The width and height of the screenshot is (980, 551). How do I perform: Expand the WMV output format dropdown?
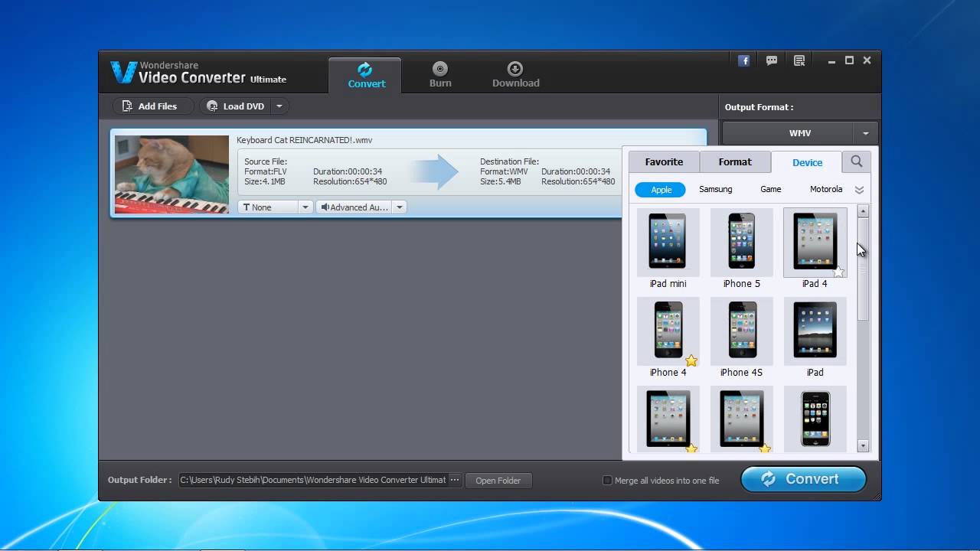coord(865,133)
